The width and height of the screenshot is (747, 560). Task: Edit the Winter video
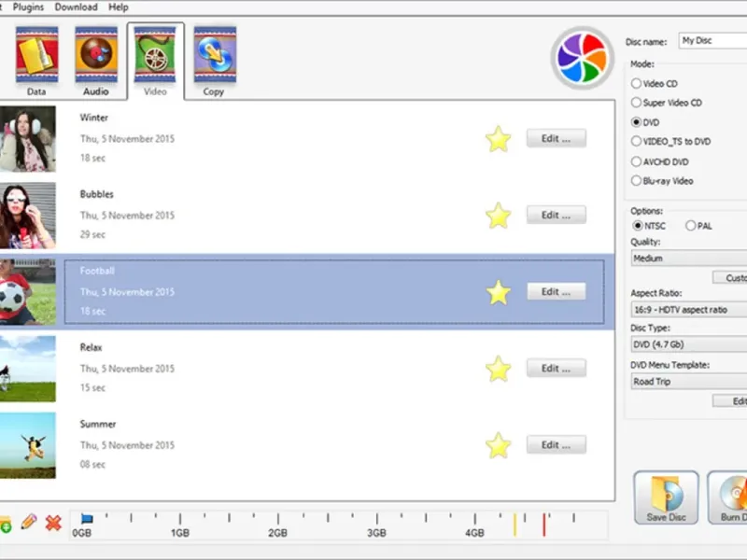[x=556, y=138]
